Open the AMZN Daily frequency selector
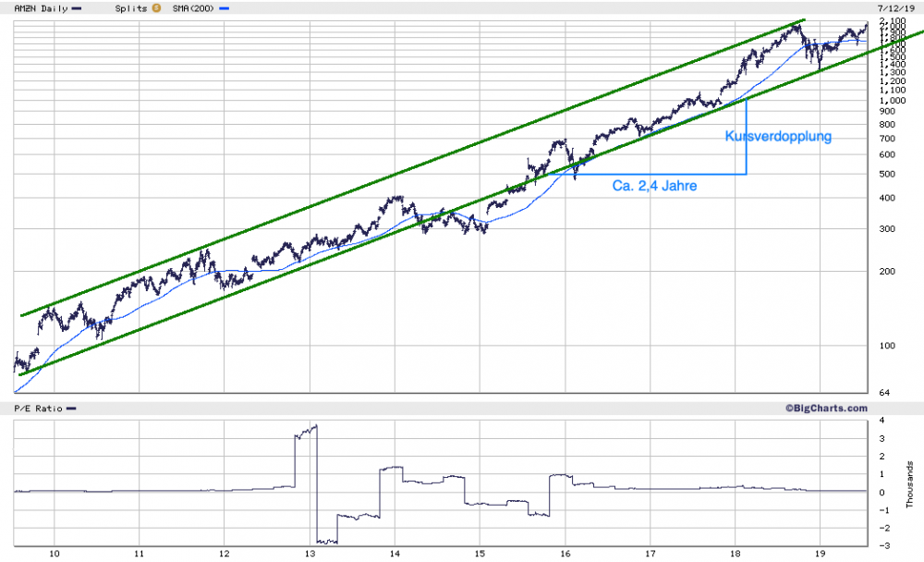 click(43, 8)
